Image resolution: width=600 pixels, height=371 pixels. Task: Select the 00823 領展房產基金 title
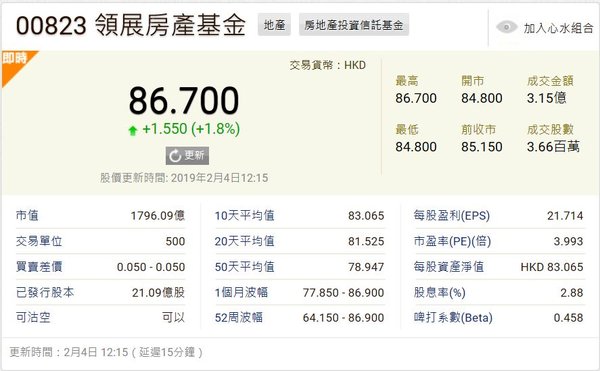point(130,25)
